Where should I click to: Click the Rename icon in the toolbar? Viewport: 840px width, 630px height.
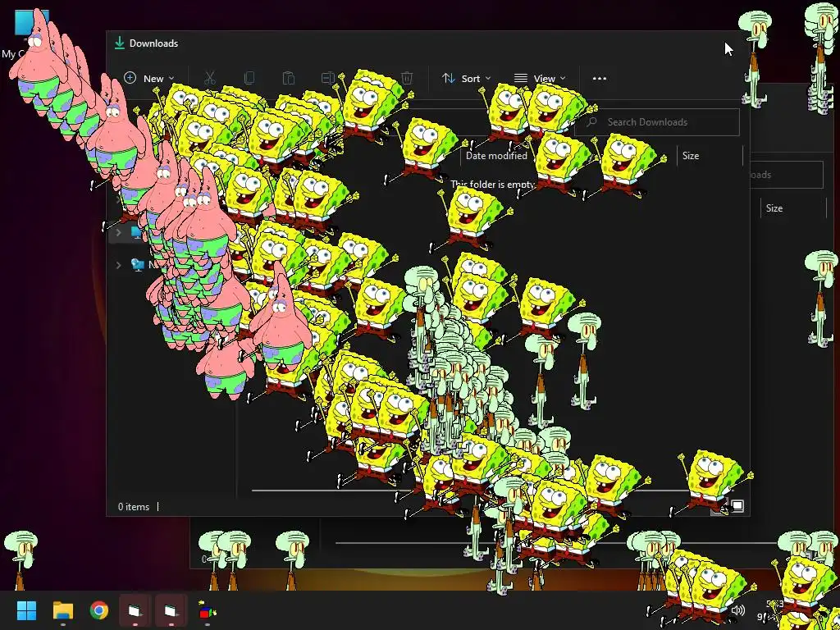pyautogui.click(x=328, y=78)
